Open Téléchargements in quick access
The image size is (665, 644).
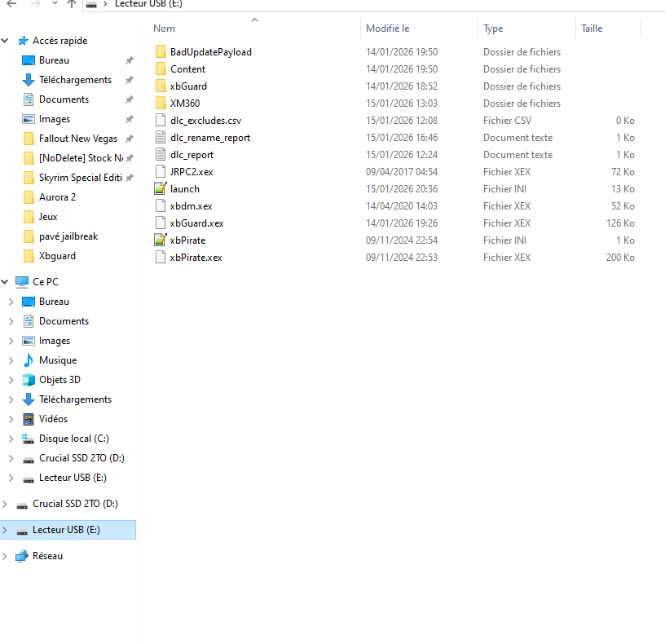tap(75, 80)
